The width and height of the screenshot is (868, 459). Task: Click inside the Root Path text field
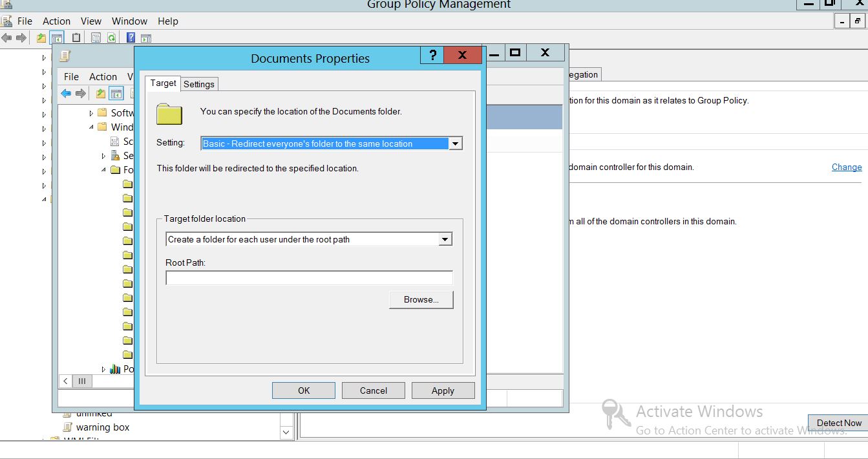point(309,278)
